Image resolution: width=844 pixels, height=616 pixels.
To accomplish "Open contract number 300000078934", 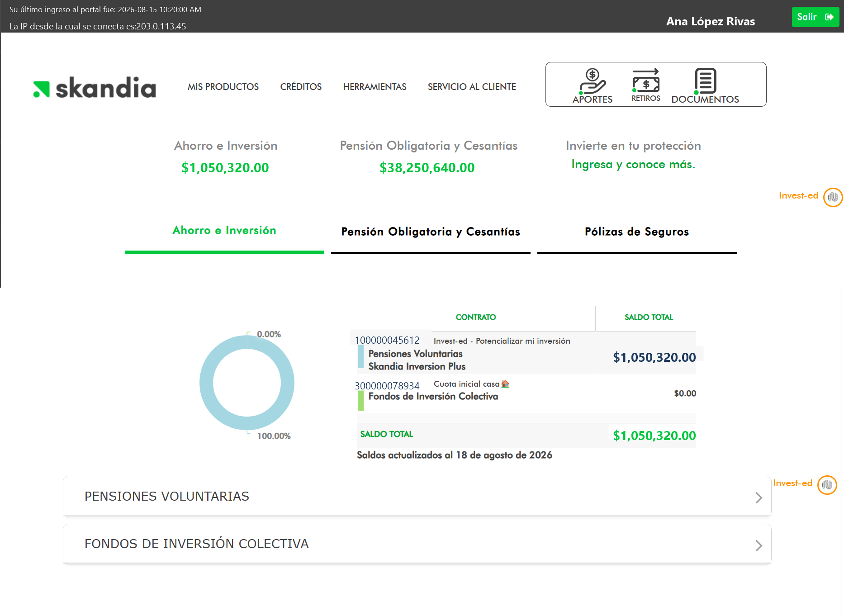I will (x=387, y=386).
